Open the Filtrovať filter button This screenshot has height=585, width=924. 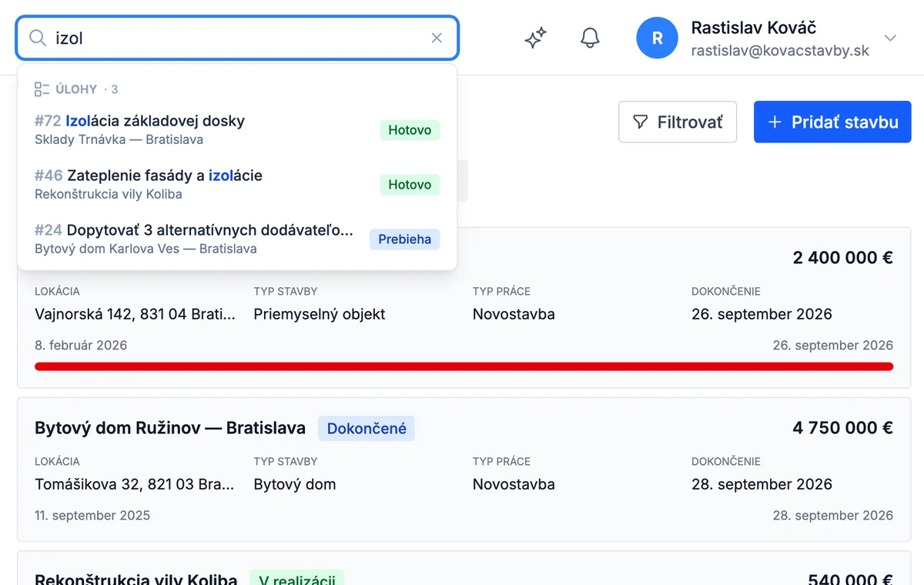tap(678, 122)
